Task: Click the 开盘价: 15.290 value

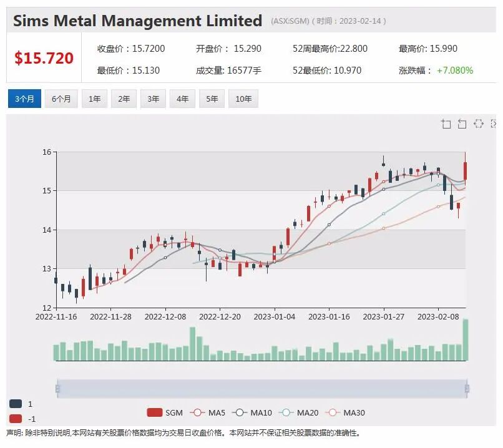Action: [x=229, y=49]
